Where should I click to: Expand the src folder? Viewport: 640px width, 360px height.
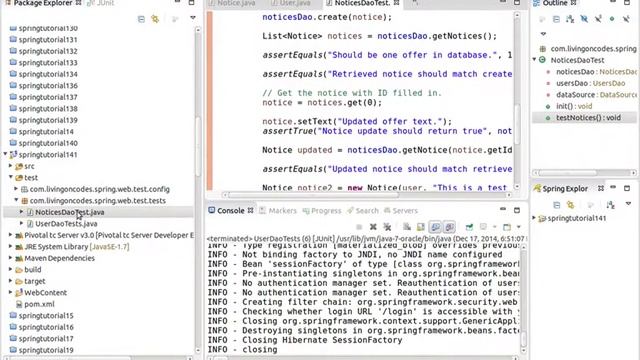point(11,166)
